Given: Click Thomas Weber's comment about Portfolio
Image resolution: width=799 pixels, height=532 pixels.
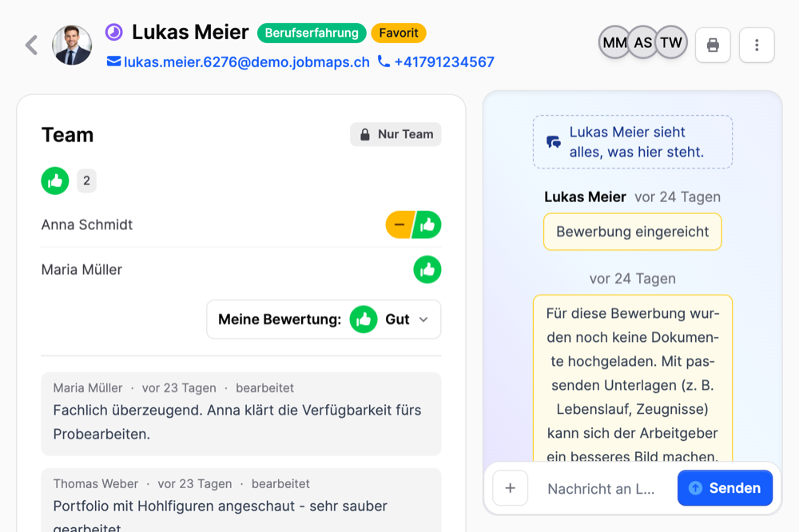Looking at the screenshot, I should click(x=241, y=500).
